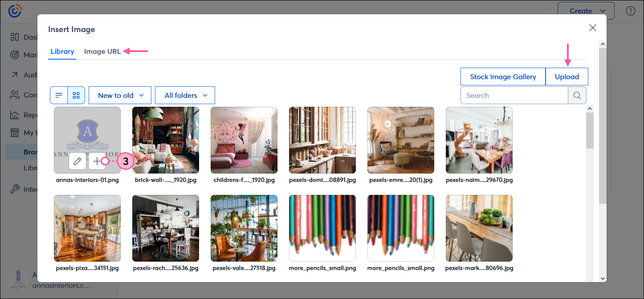The image size is (644, 299).
Task: Click the Dashboard sidebar icon
Action: 15,37
